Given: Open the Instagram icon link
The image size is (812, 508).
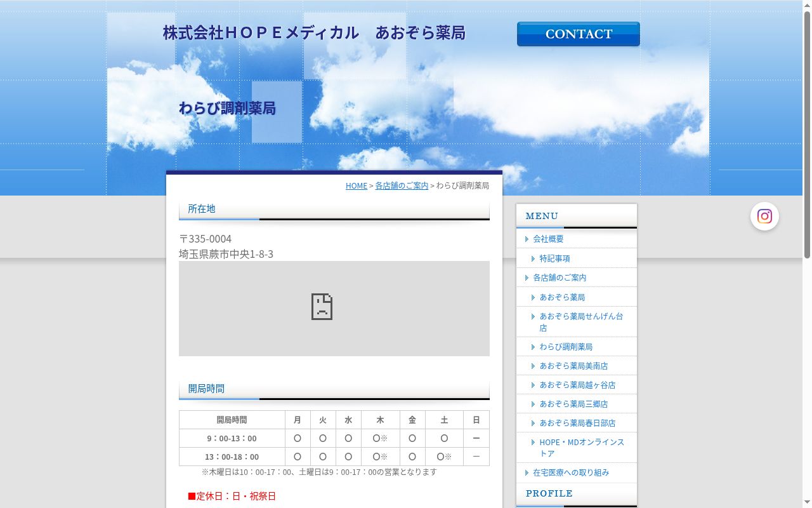Looking at the screenshot, I should [x=764, y=217].
